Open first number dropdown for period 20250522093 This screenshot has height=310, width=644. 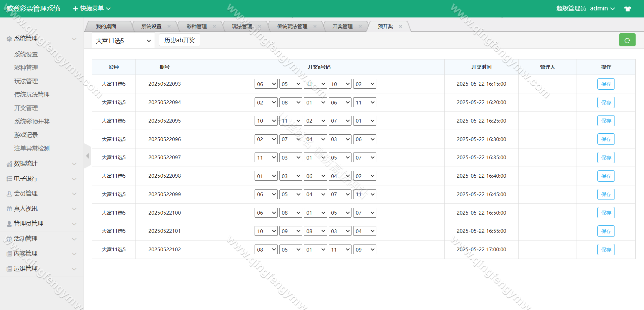click(x=266, y=84)
